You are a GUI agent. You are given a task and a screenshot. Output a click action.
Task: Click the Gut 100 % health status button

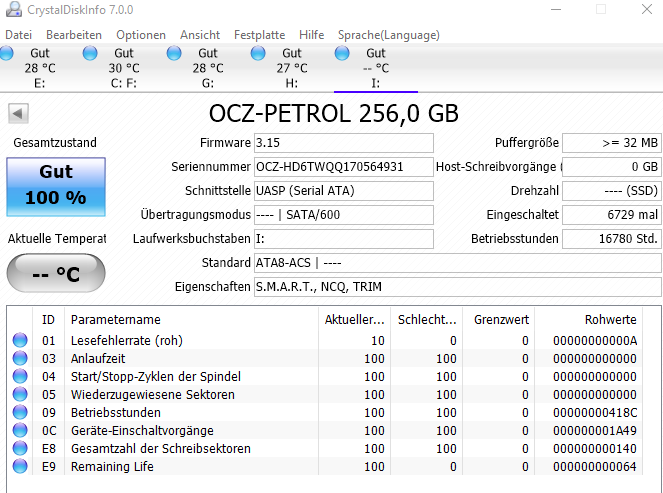point(56,187)
